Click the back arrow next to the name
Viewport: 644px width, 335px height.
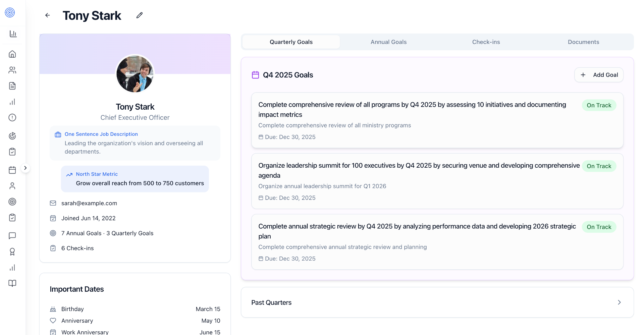pyautogui.click(x=47, y=15)
